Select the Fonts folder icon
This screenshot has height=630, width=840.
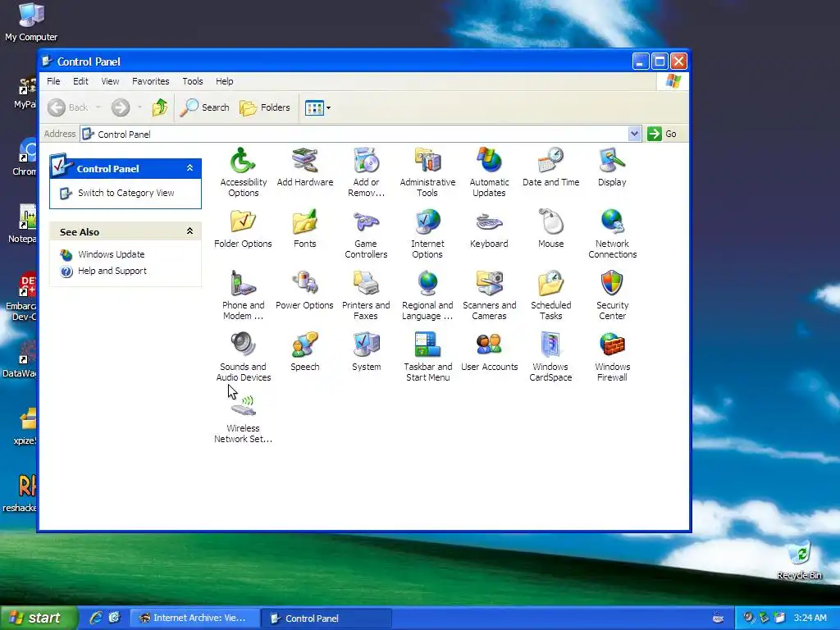click(305, 221)
